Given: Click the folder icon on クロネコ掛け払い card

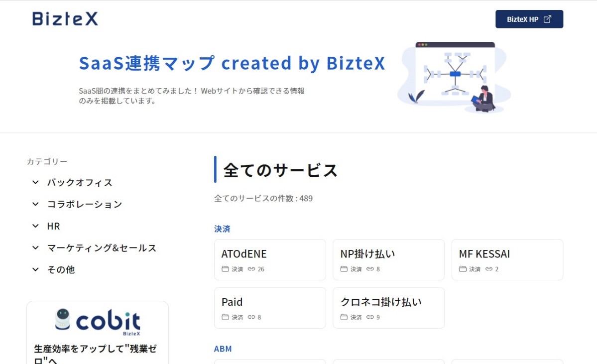Looking at the screenshot, I should [344, 317].
